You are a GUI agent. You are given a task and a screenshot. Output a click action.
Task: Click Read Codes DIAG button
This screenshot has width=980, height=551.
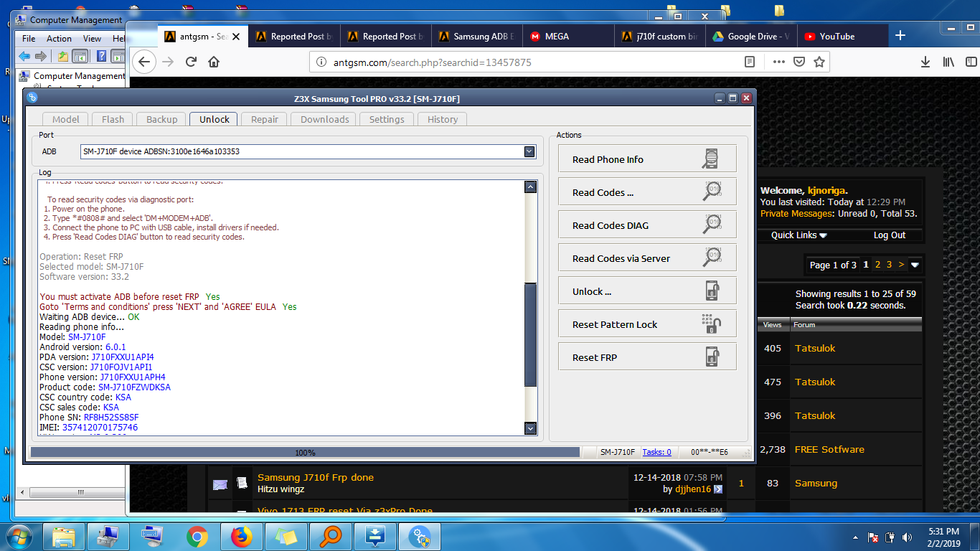point(647,225)
